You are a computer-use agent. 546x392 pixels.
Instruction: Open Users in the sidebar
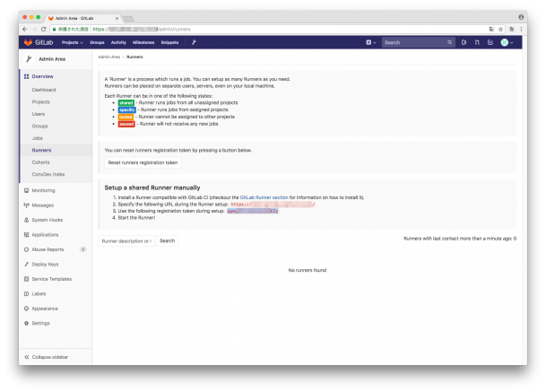pos(39,114)
